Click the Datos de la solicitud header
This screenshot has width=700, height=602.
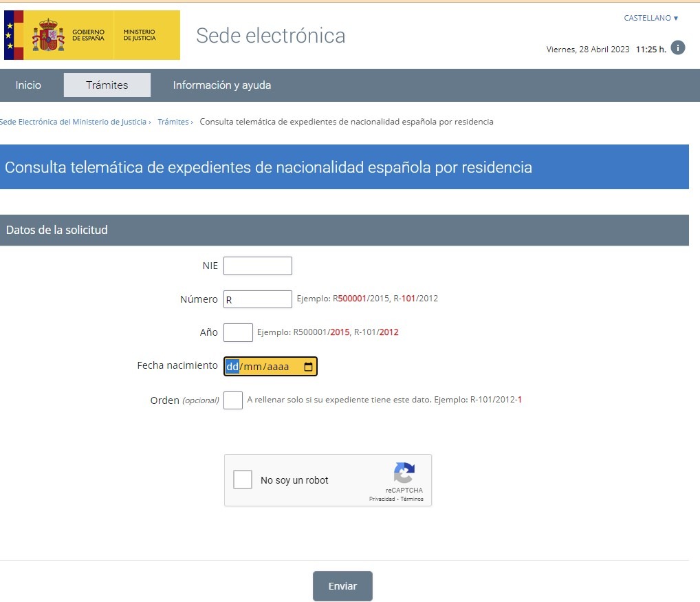point(344,230)
